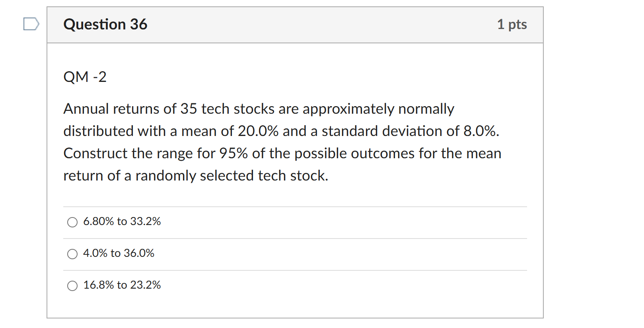Click the 1 pts label
This screenshot has width=644, height=328.
pos(512,24)
